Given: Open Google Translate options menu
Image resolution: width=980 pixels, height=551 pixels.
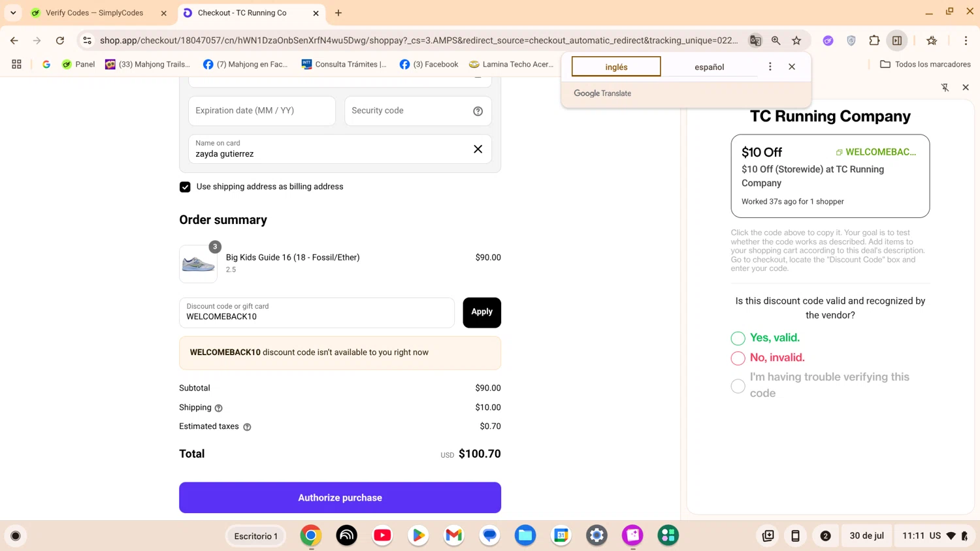Looking at the screenshot, I should pos(770,67).
